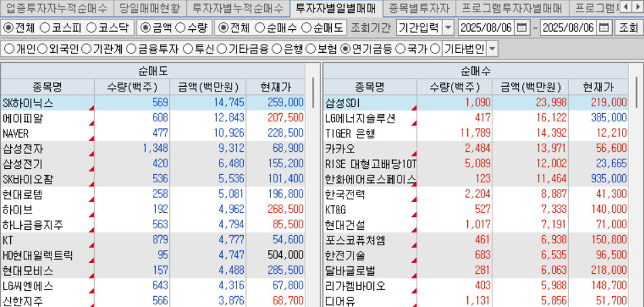Viewport: 644px width, 307px height.
Task: Click the end date input field
Action: click(x=570, y=28)
